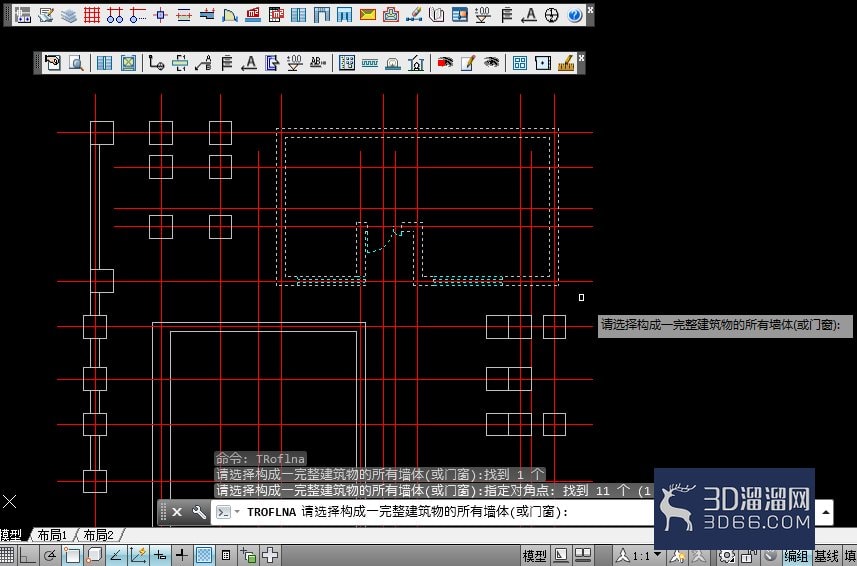Toggle ortho mode in status bar
This screenshot has height=566, width=857.
(x=27, y=556)
